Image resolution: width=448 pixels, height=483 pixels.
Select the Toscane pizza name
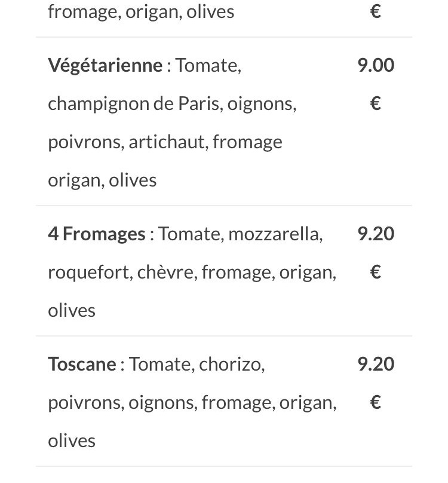pos(82,364)
